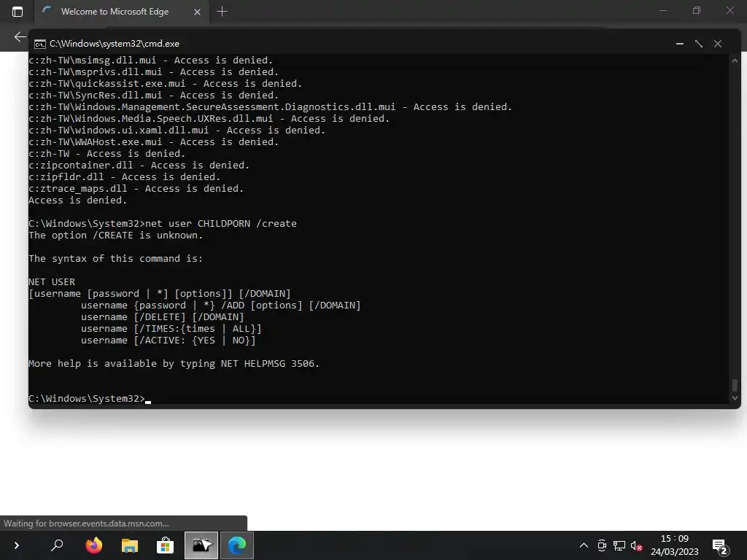
Task: Open the Meet Now tray icon
Action: (x=602, y=545)
